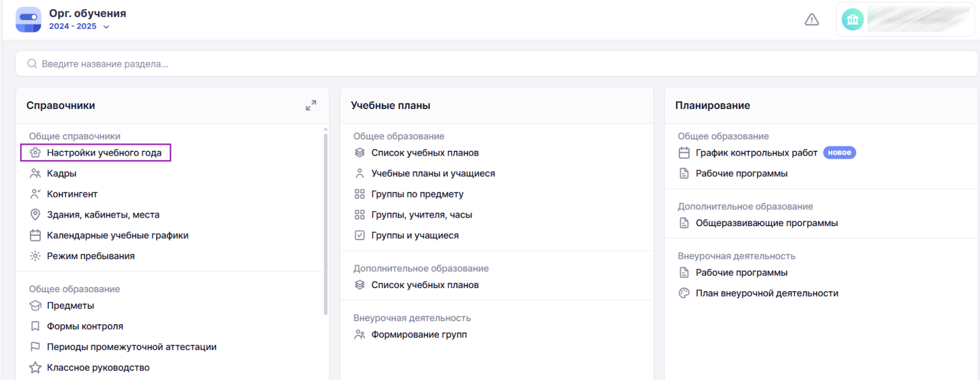Image resolution: width=980 pixels, height=380 pixels.
Task: Click the palette icon for План внеурочной деятельности
Action: click(x=684, y=293)
